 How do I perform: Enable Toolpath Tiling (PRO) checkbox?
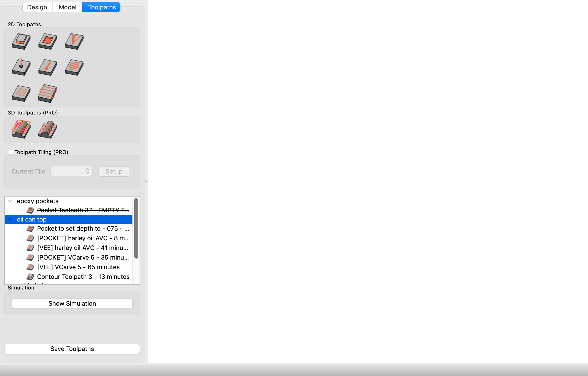[11, 152]
